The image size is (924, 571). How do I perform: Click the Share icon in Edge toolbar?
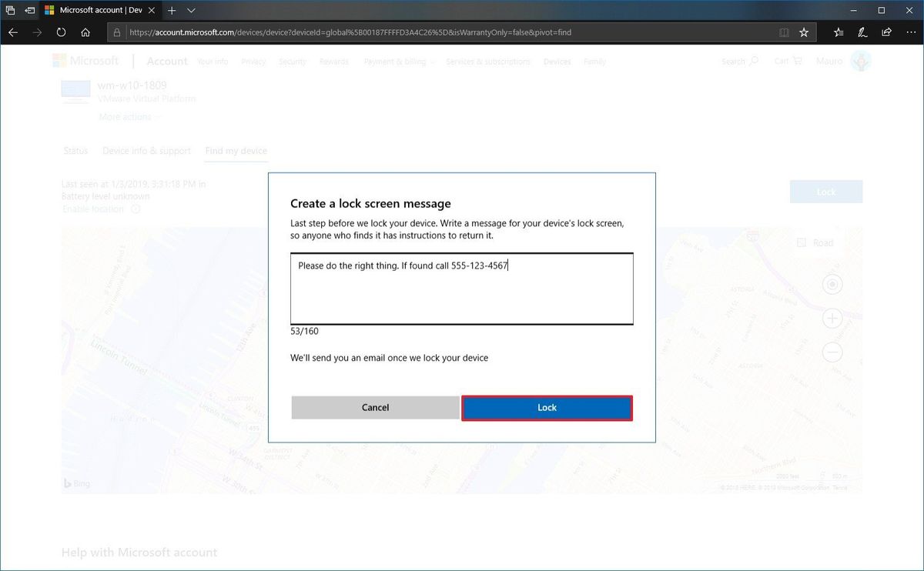pyautogui.click(x=886, y=32)
